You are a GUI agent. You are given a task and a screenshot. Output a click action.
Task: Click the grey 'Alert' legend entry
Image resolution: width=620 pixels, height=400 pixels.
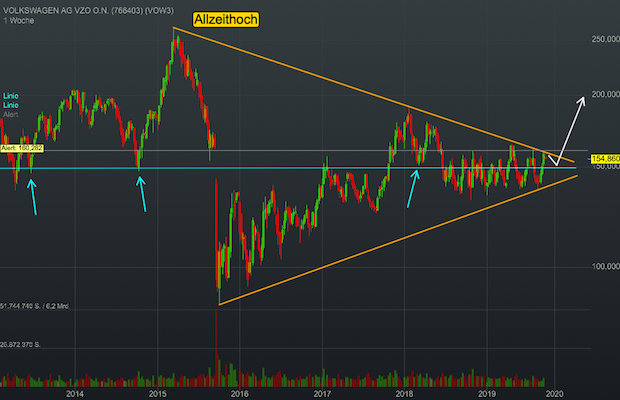click(11, 115)
